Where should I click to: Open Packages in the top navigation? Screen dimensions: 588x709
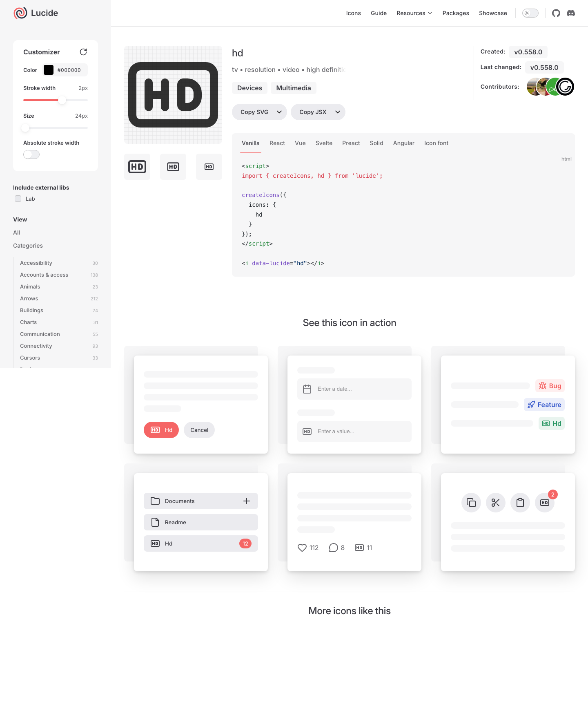456,13
